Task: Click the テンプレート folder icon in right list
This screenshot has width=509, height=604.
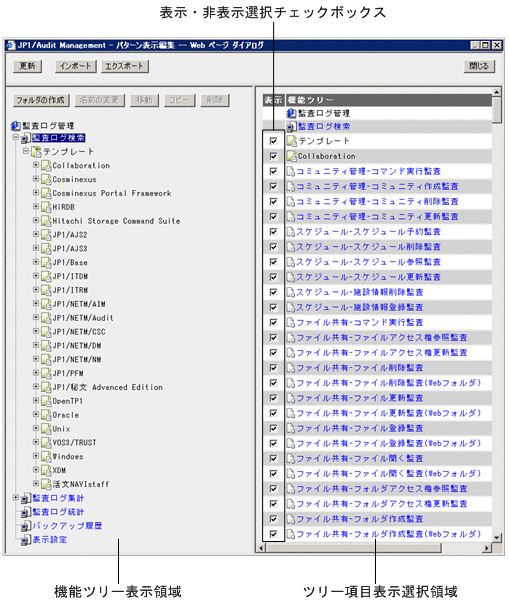Action: [x=292, y=141]
